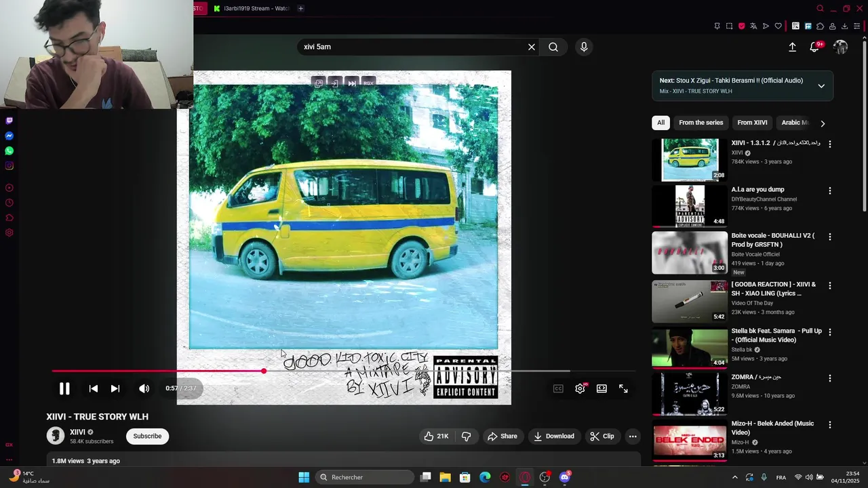Open options menu for A.l.a are you dump
This screenshot has height=488, width=868.
click(x=829, y=191)
